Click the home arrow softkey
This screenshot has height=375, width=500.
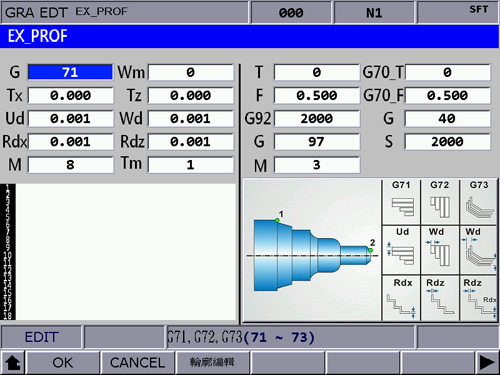[x=13, y=363]
